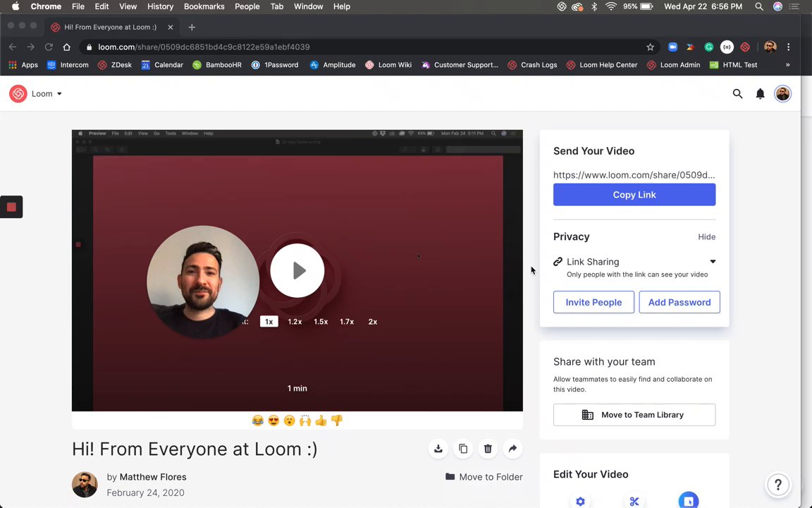Click the Loom logo in the header
The width and height of the screenshot is (812, 508).
point(18,94)
